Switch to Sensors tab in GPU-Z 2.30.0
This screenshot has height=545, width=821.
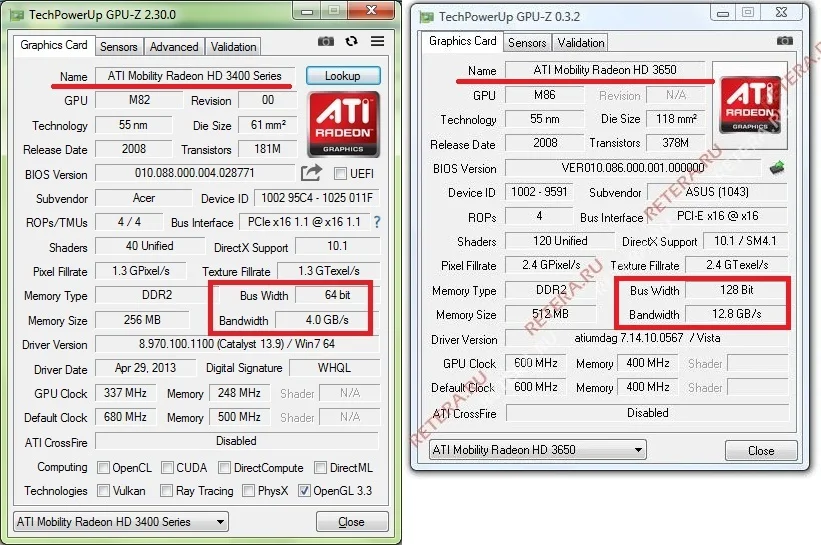click(x=119, y=47)
